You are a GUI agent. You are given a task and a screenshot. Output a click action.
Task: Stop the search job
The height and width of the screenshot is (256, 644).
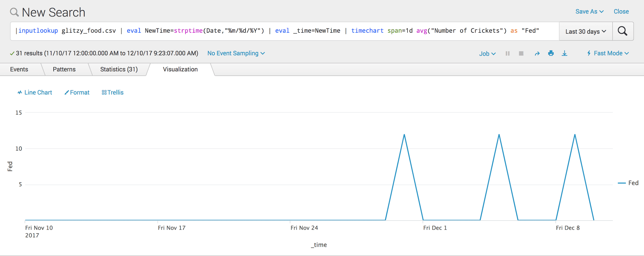521,53
